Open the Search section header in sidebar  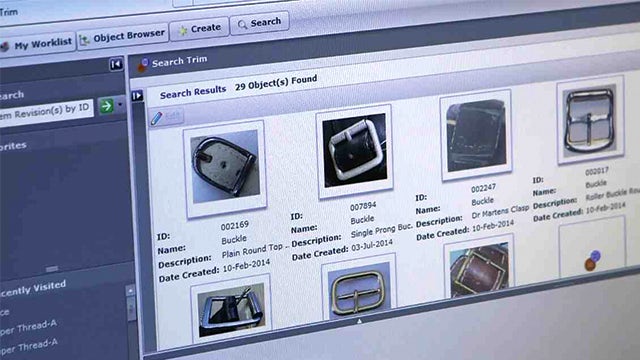click(x=12, y=96)
